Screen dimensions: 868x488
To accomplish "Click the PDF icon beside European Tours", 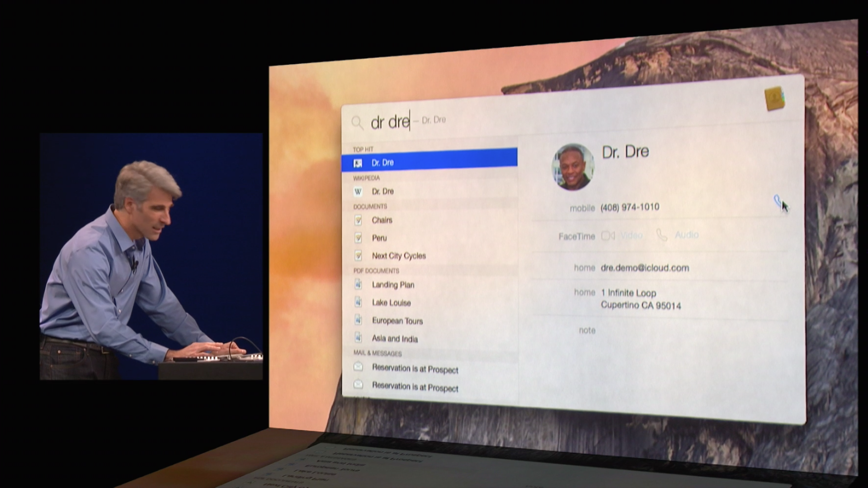I will (358, 320).
